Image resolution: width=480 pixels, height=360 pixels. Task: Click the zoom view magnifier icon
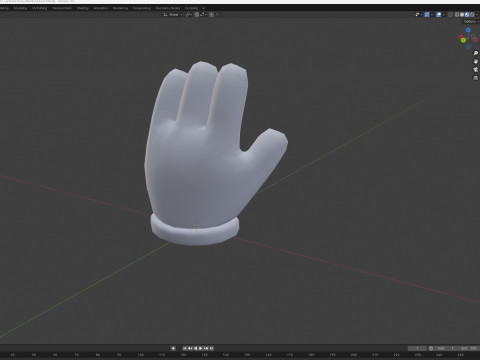[476, 53]
